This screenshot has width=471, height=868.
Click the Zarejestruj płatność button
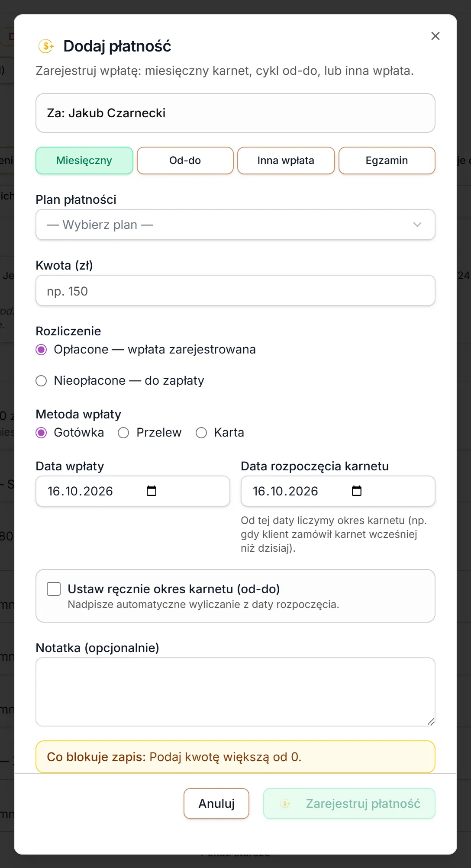coord(349,804)
